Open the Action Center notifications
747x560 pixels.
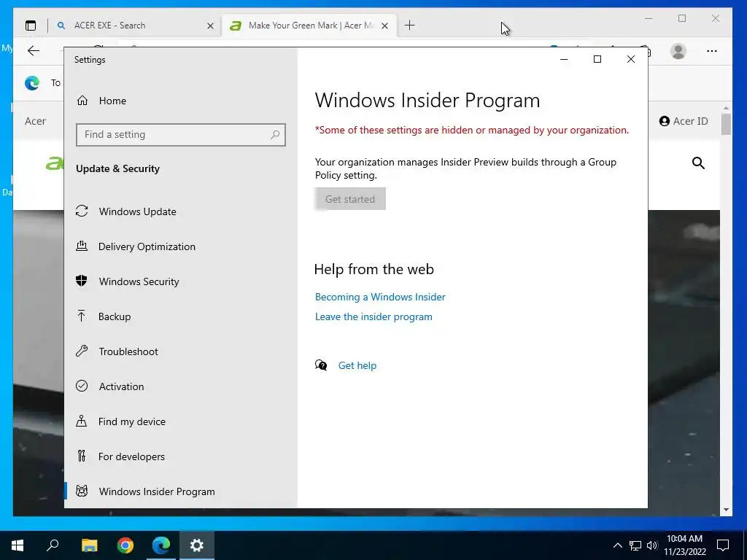[x=723, y=545]
